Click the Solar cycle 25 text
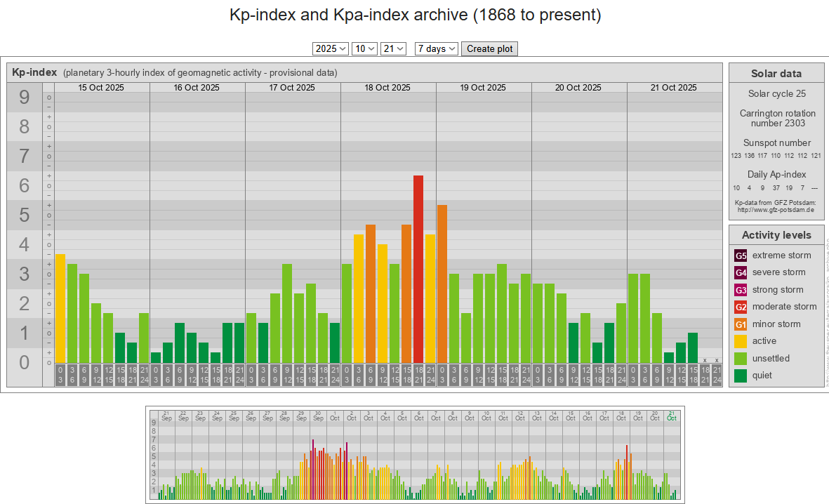The height and width of the screenshot is (504, 829). [776, 93]
